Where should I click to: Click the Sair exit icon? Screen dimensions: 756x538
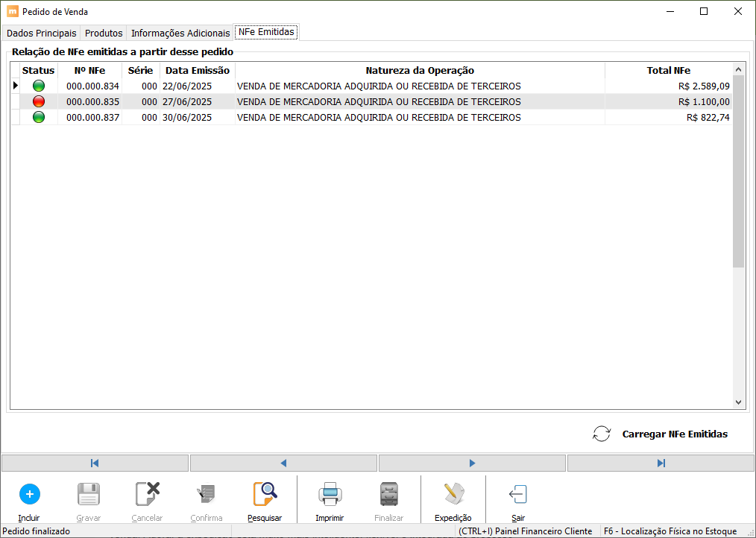(x=517, y=493)
